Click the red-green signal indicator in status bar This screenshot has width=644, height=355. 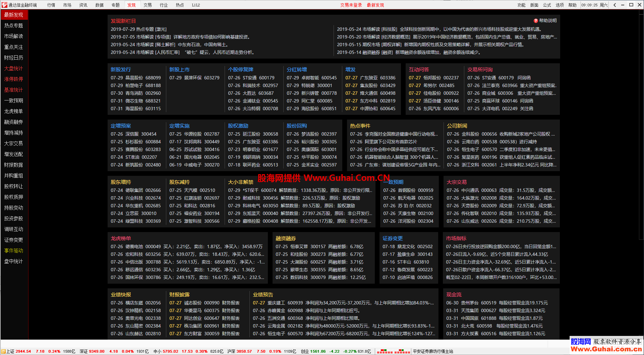click(x=393, y=351)
